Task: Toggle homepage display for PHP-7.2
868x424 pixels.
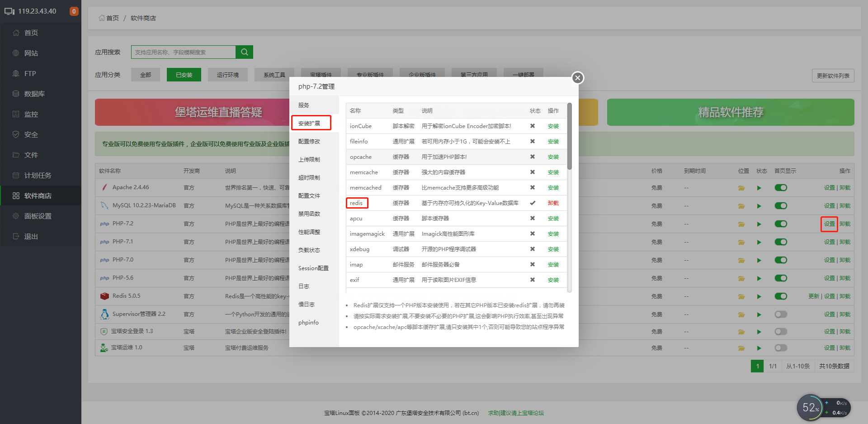Action: 781,224
